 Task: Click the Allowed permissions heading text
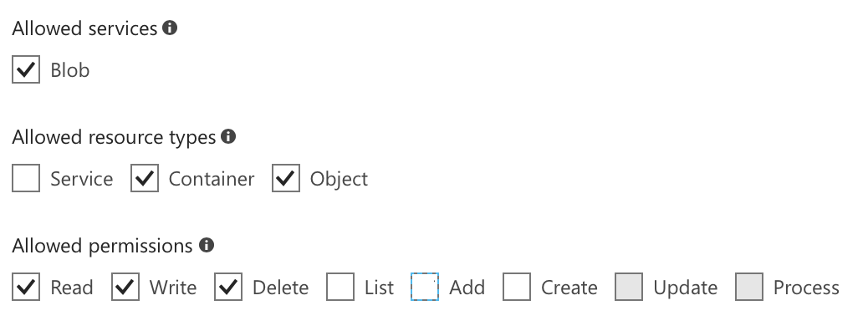click(x=102, y=246)
